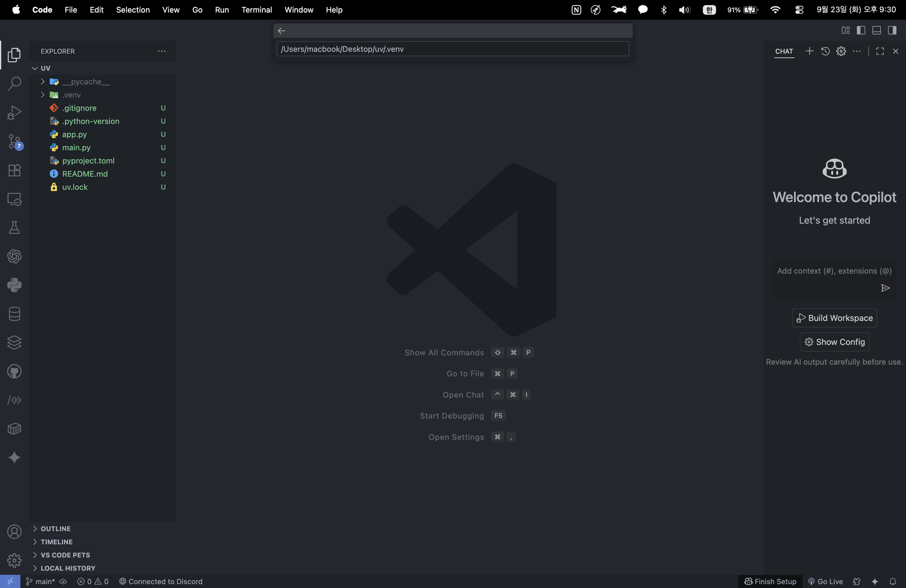Open the Selection menu

pyautogui.click(x=133, y=10)
